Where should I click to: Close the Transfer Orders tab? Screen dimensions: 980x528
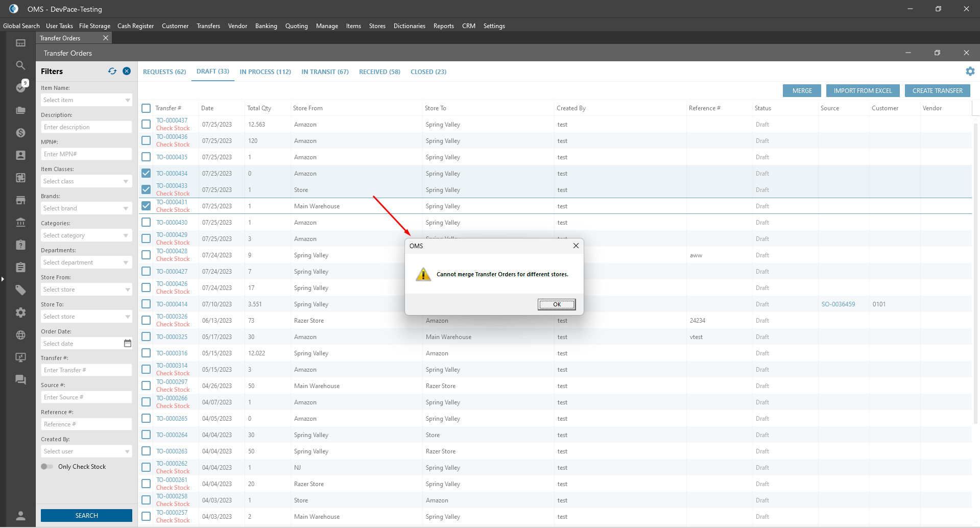pyautogui.click(x=106, y=38)
